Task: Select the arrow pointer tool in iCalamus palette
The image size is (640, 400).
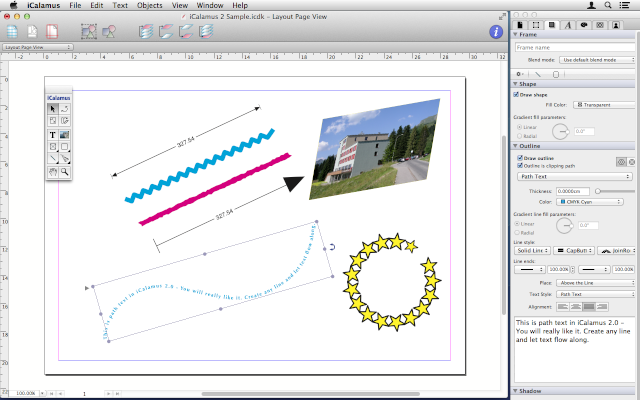Action: coord(52,108)
